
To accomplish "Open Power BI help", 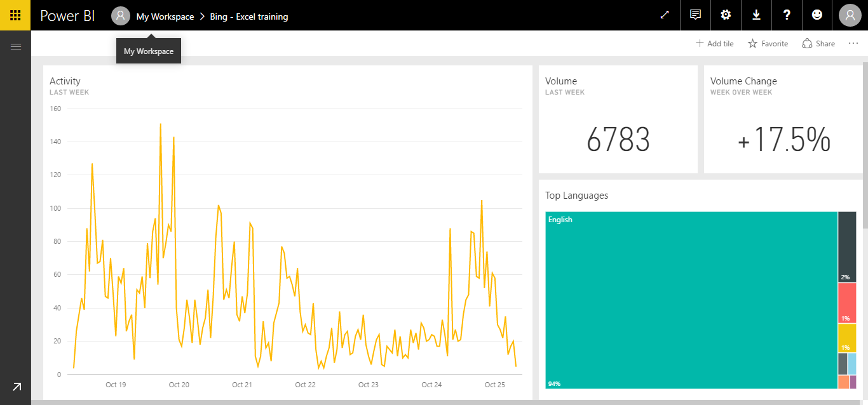I will coord(787,15).
